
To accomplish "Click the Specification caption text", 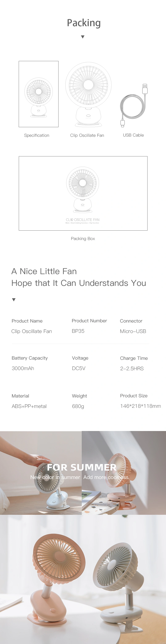I will pos(37,135).
